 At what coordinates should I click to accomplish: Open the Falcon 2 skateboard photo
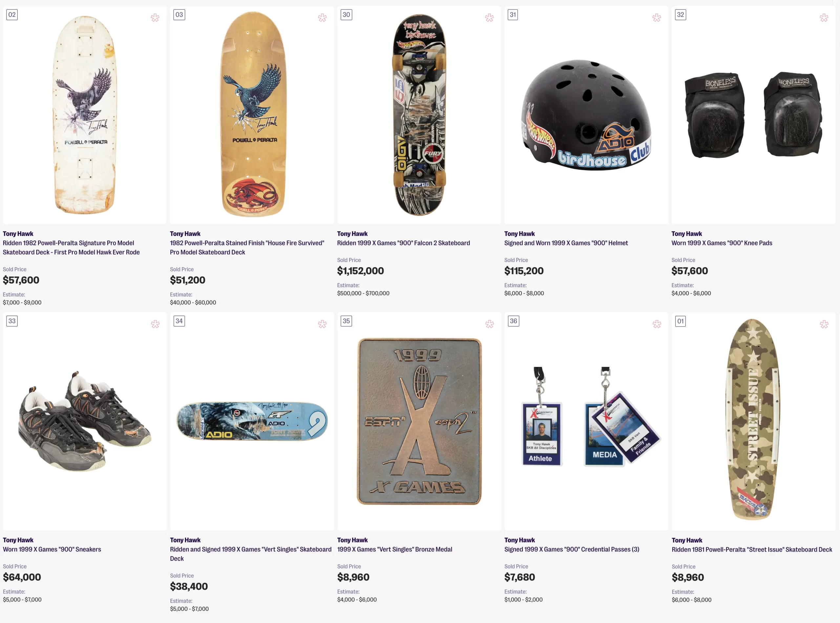tap(419, 115)
